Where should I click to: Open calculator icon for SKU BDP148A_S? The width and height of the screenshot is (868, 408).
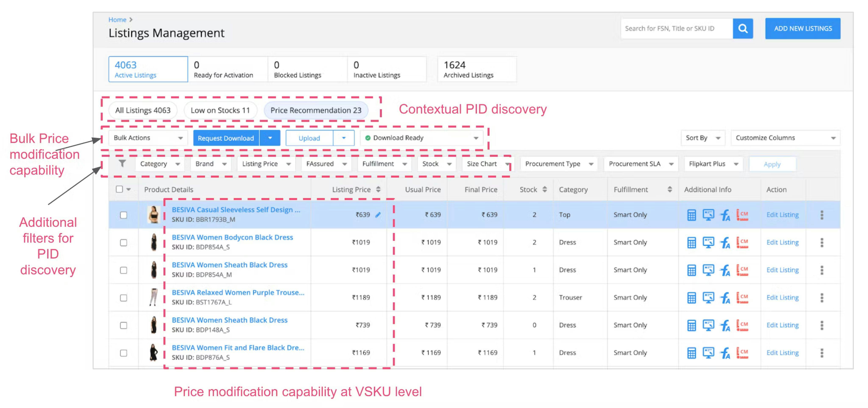point(691,325)
